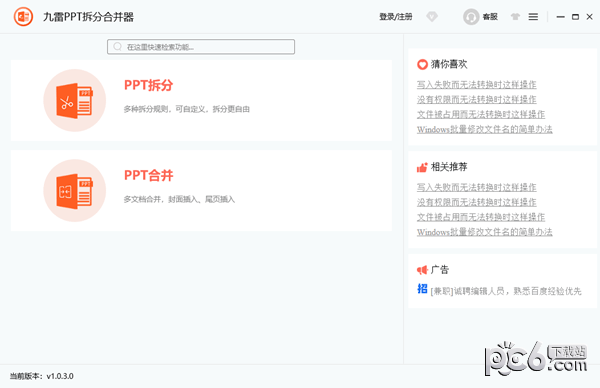Click the 广告 heading
Viewport: 600px width, 388px height.
tap(440, 270)
